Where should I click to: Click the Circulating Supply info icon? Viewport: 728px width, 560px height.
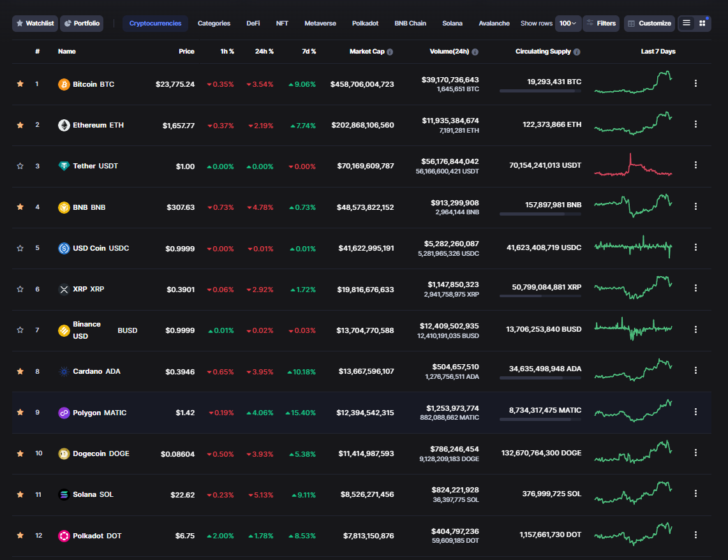click(x=577, y=52)
